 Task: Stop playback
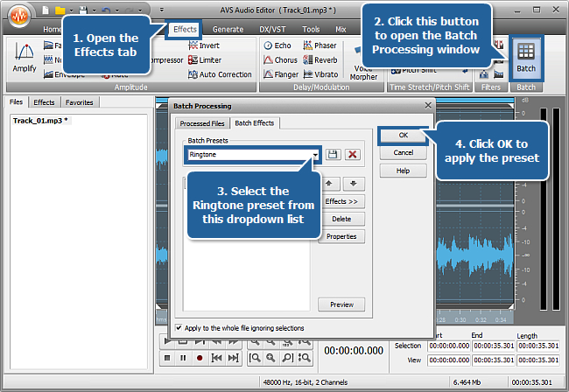click(167, 358)
